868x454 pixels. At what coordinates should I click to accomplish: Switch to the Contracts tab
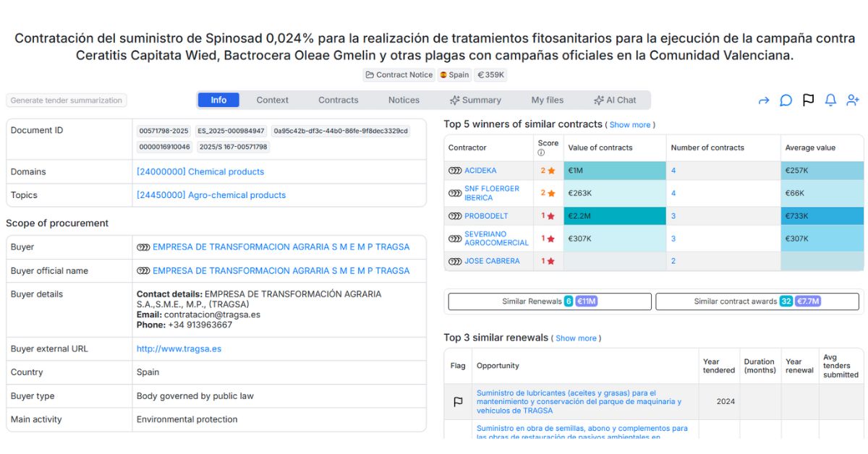[x=338, y=100]
